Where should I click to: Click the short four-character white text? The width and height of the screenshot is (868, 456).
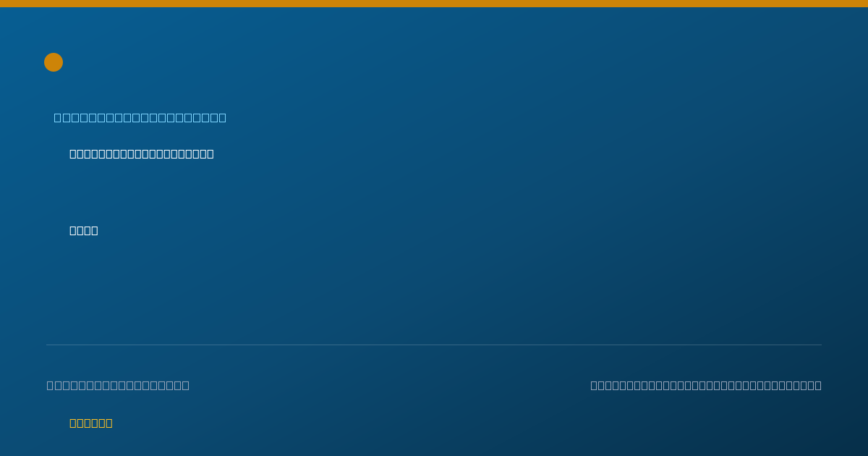click(x=84, y=230)
